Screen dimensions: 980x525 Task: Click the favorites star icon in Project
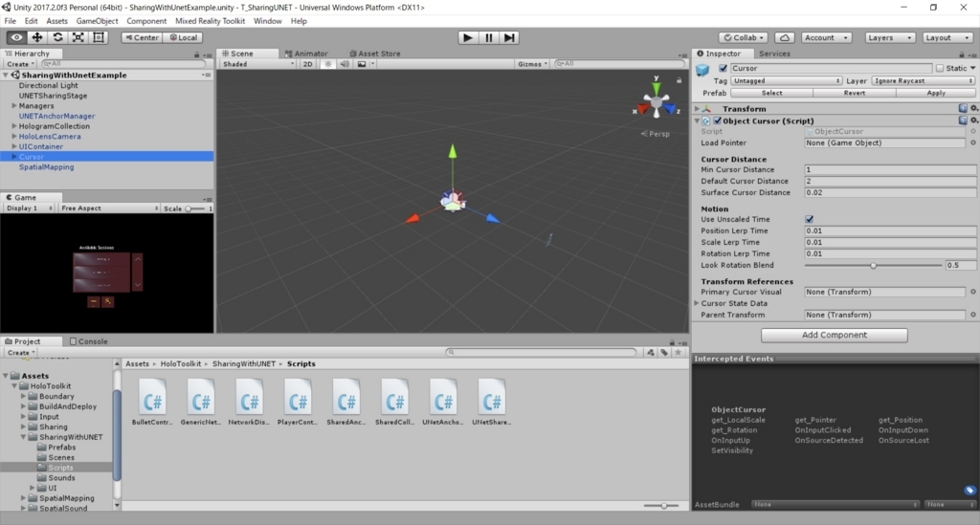pos(678,352)
